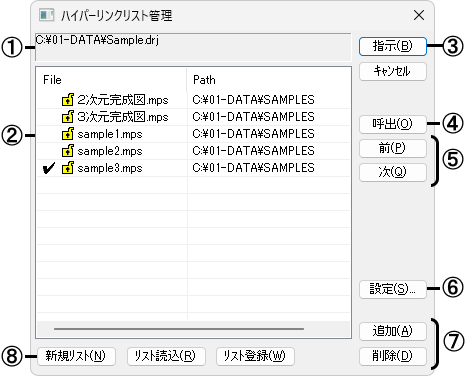Open settings via 設定(S)...
Image resolution: width=465 pixels, height=376 pixels.
click(393, 289)
